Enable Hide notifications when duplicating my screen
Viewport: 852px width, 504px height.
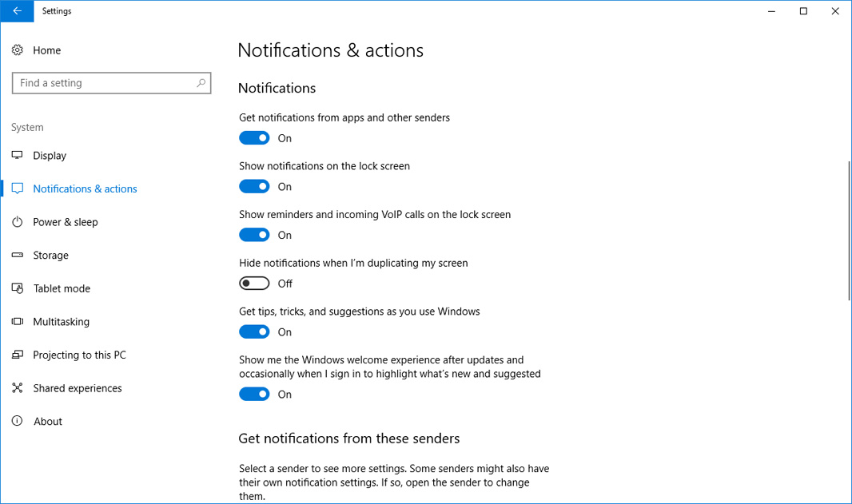254,284
